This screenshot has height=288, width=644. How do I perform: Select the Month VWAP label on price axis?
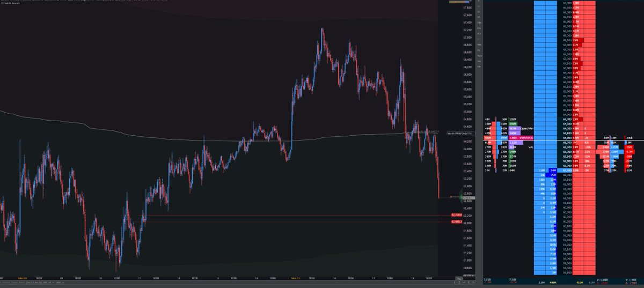461,133
